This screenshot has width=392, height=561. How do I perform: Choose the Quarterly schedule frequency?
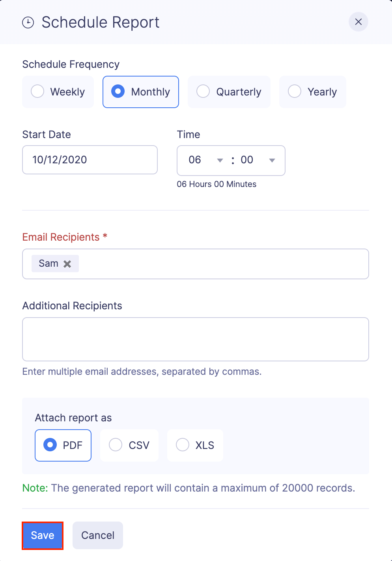229,92
